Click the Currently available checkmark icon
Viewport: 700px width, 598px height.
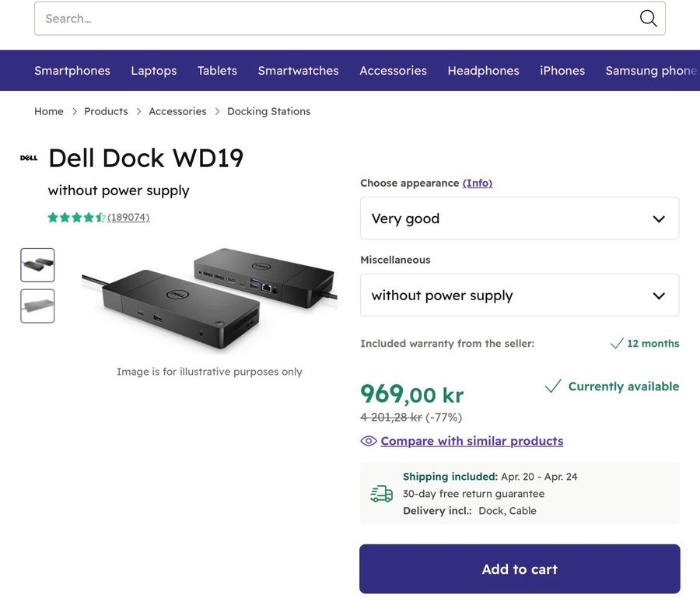(x=553, y=386)
